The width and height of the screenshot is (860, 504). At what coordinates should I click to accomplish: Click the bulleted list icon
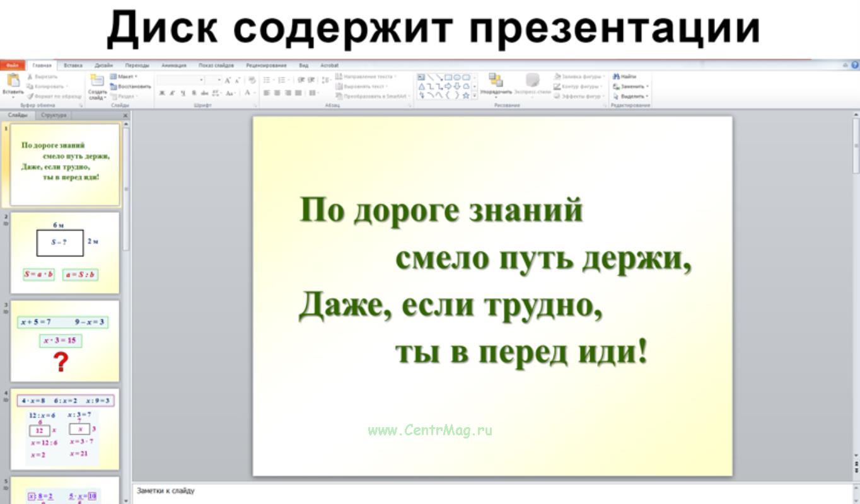(267, 80)
